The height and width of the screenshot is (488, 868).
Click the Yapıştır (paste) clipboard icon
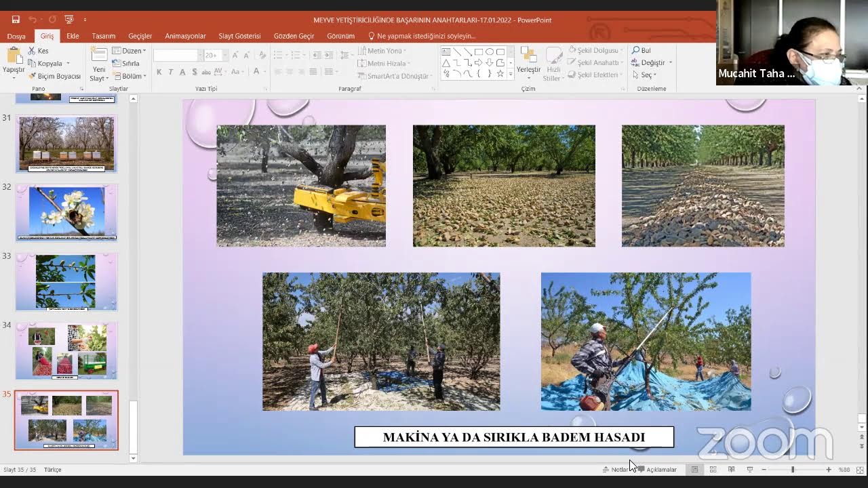(x=14, y=56)
